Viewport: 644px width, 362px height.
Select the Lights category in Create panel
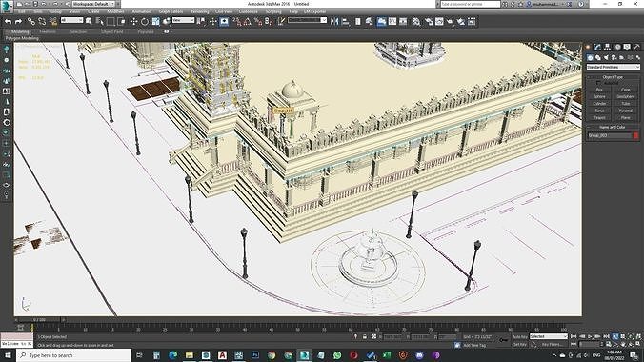pyautogui.click(x=606, y=57)
